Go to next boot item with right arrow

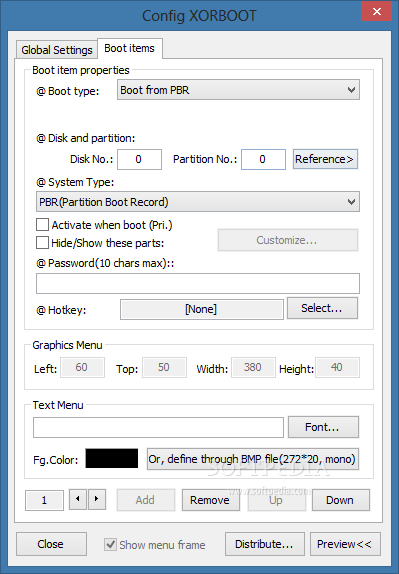tap(97, 499)
